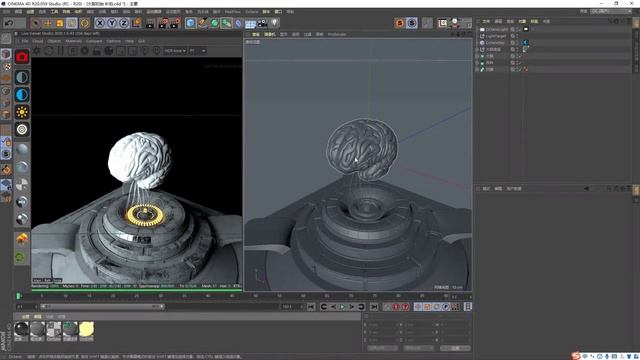Open the Cloud menu in Live Viewer
The image size is (640, 360).
point(38,41)
